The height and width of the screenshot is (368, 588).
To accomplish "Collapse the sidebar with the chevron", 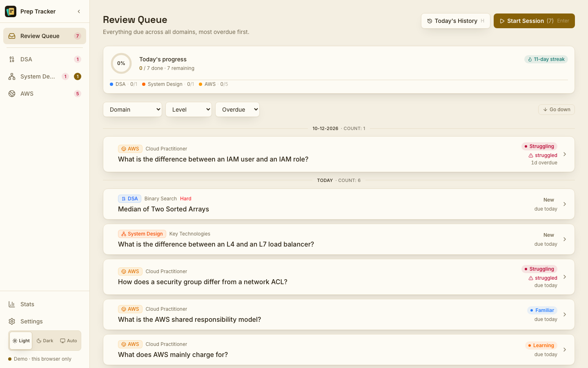I will pyautogui.click(x=79, y=11).
